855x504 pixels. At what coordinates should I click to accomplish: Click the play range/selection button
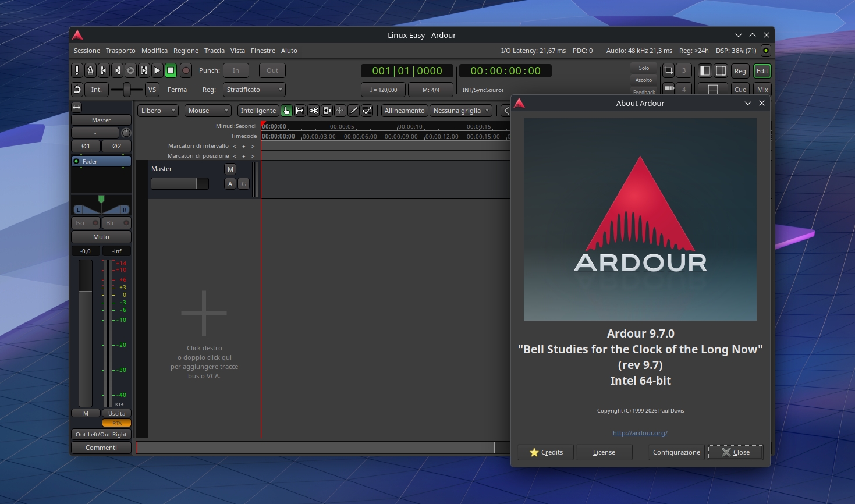click(x=144, y=70)
